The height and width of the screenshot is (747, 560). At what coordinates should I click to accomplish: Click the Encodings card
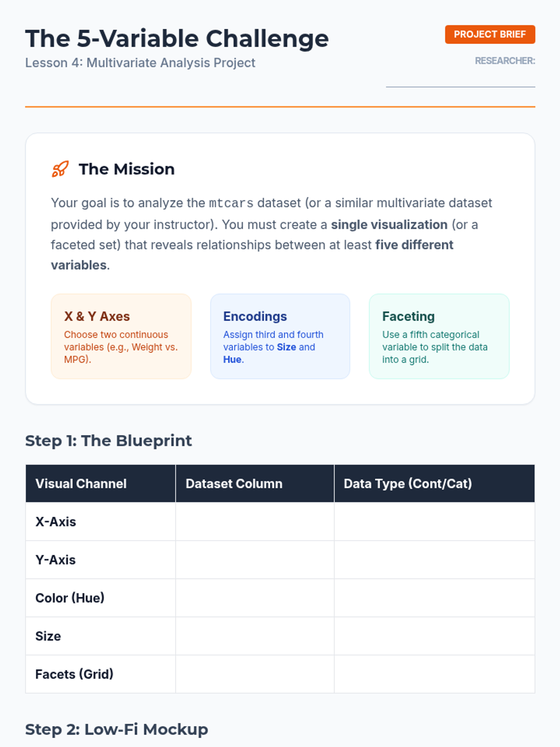pos(280,336)
